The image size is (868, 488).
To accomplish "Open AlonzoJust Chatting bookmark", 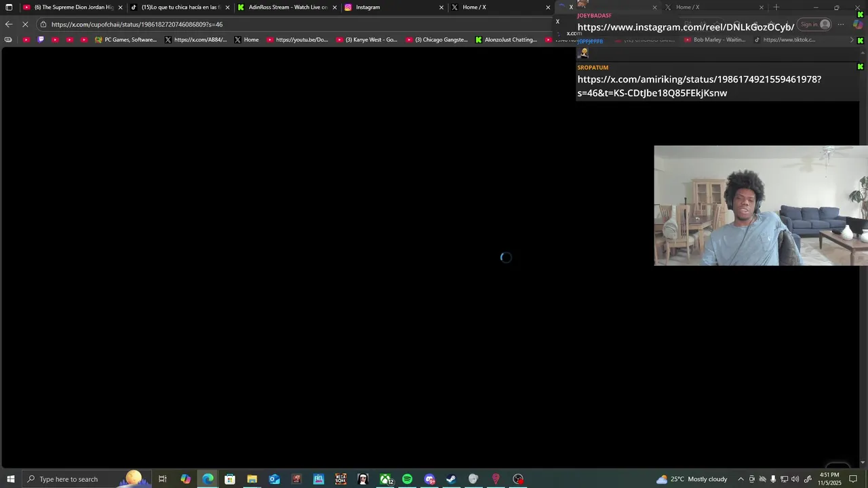I will pyautogui.click(x=506, y=40).
